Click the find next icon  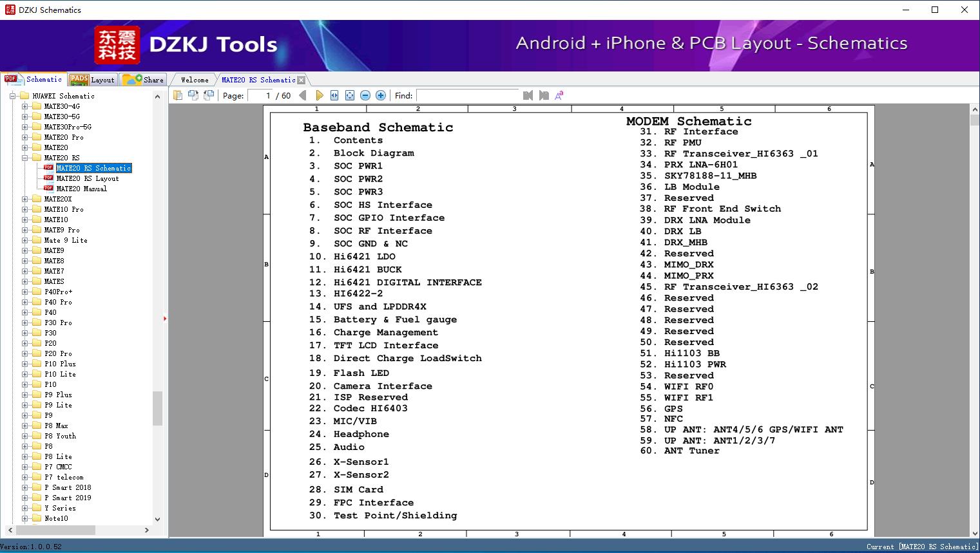point(544,95)
